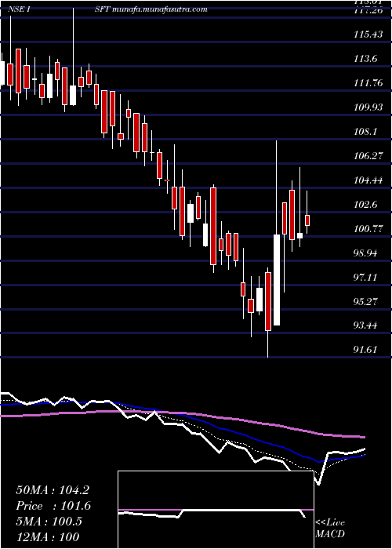Image resolution: width=392 pixels, height=549 pixels.
Task: Click the tall white candle near 100.77
Action: coord(277,280)
